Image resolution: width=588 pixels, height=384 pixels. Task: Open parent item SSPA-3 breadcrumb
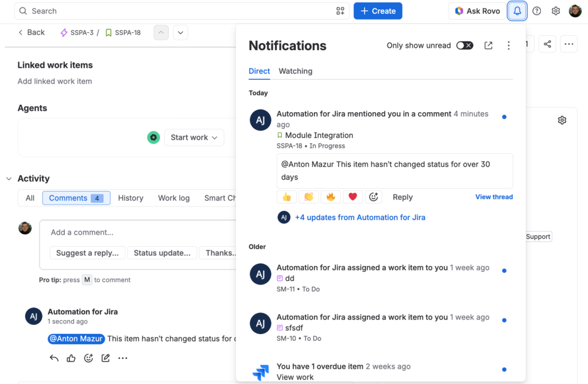coord(77,33)
